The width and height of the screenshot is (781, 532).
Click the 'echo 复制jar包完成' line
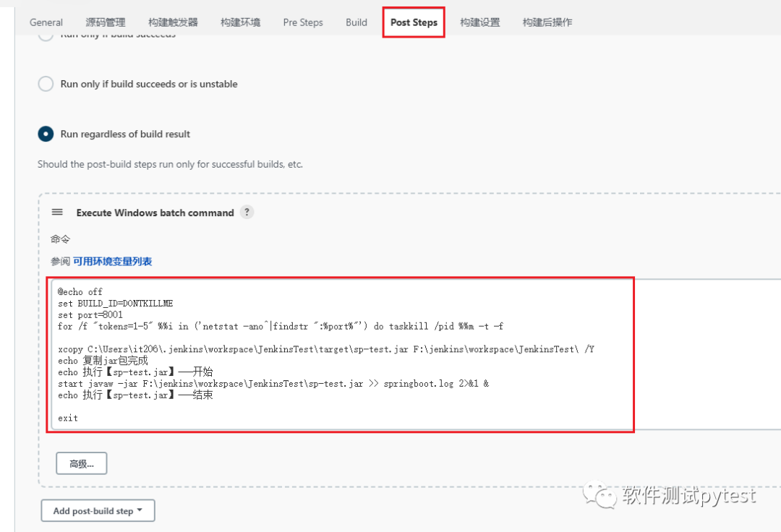[103, 360]
